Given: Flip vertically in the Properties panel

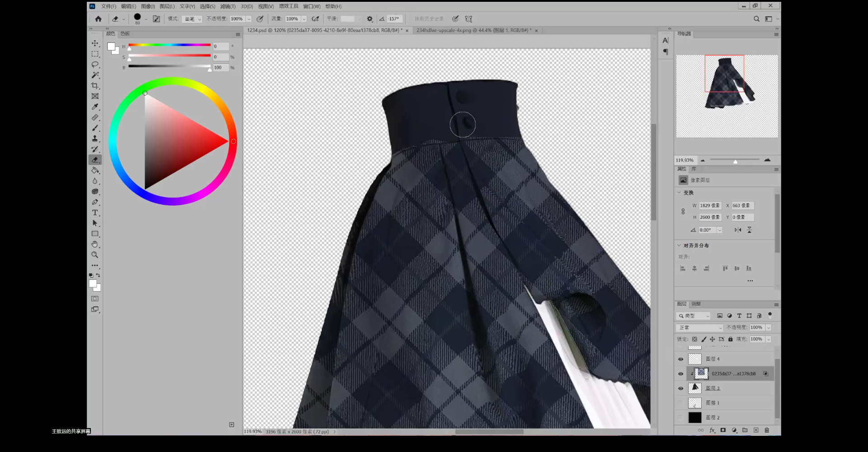Looking at the screenshot, I should pos(749,230).
